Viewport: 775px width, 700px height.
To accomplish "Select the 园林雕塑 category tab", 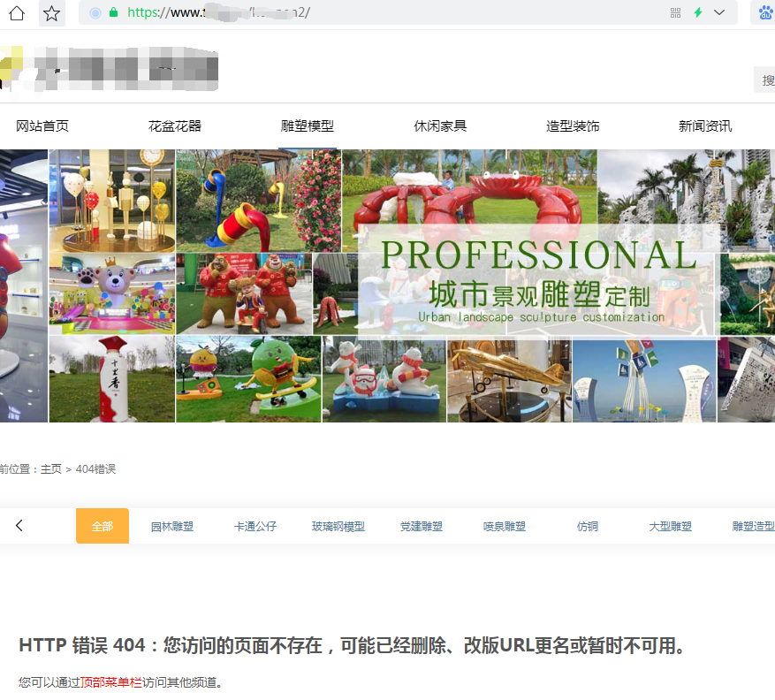I will click(172, 527).
